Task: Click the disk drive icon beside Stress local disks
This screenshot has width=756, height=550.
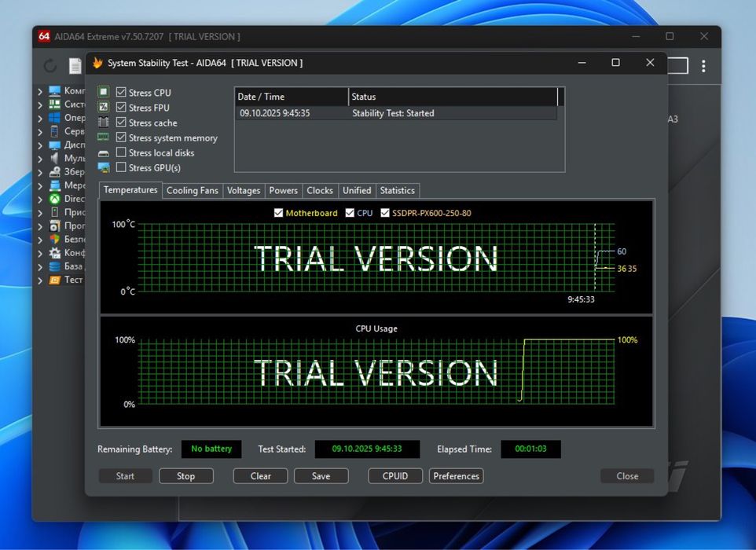Action: (103, 153)
